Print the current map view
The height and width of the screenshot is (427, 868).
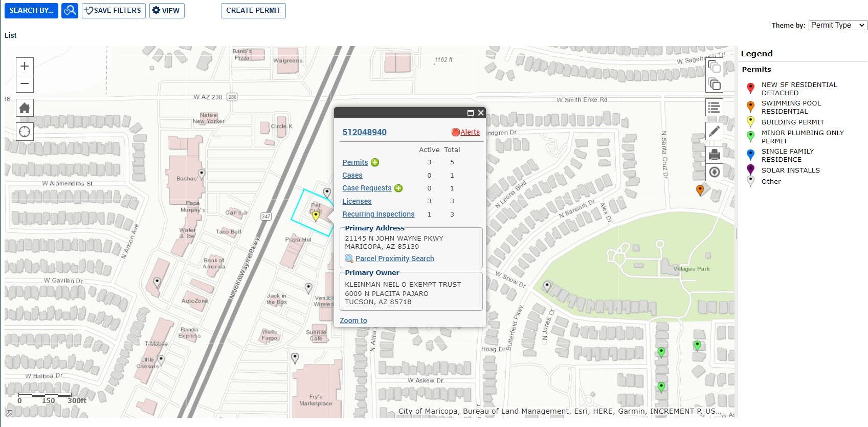pos(714,154)
